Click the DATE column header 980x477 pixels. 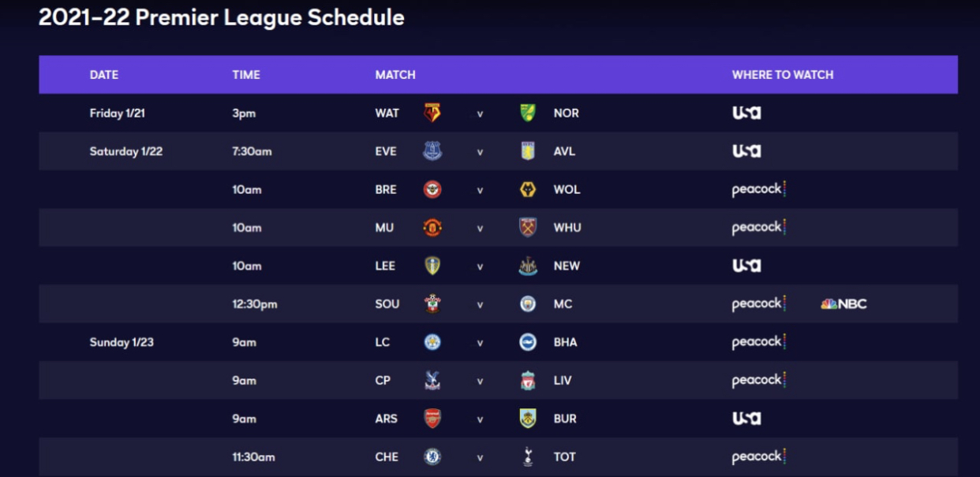(104, 75)
